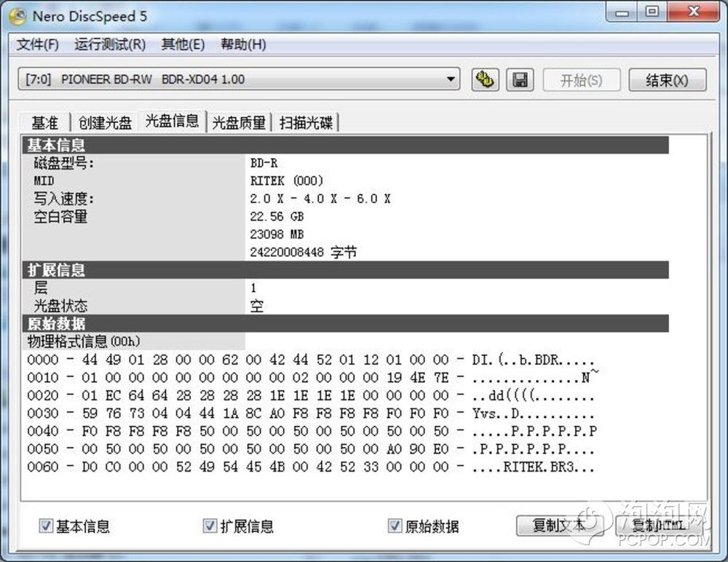The image size is (728, 562).
Task: Click the 空白容量 label
Action: point(60,216)
